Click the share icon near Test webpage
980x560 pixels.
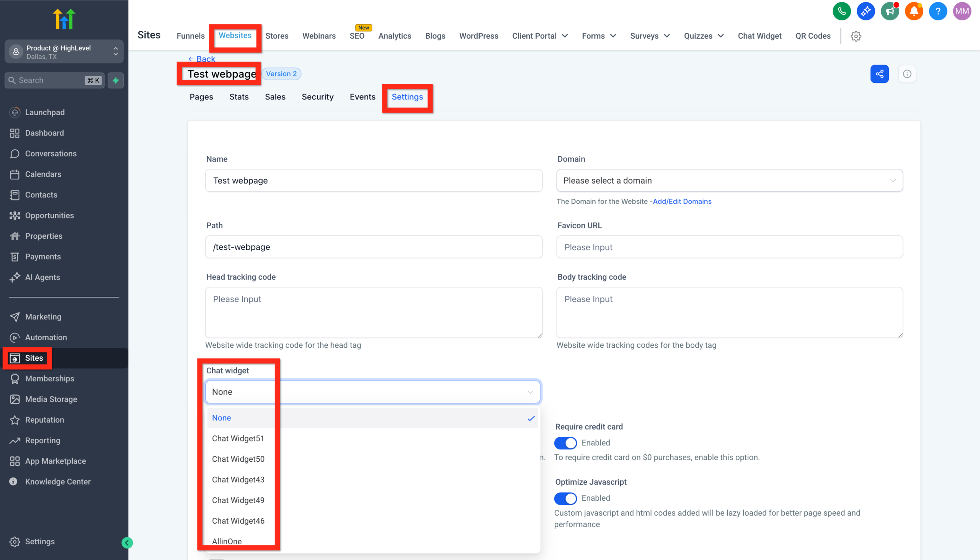(880, 73)
